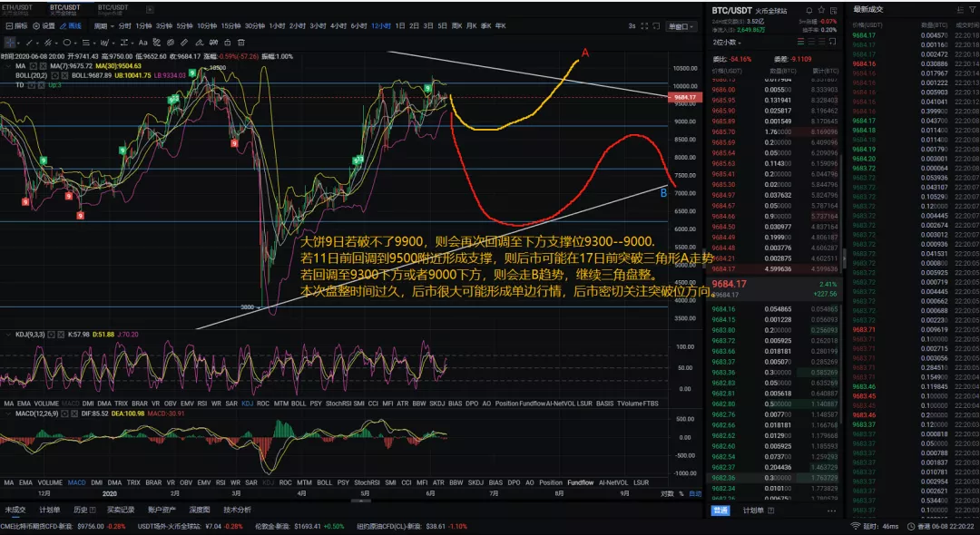This screenshot has width=980, height=535.
Task: Select the wave pattern drawing tool
Action: click(104, 43)
